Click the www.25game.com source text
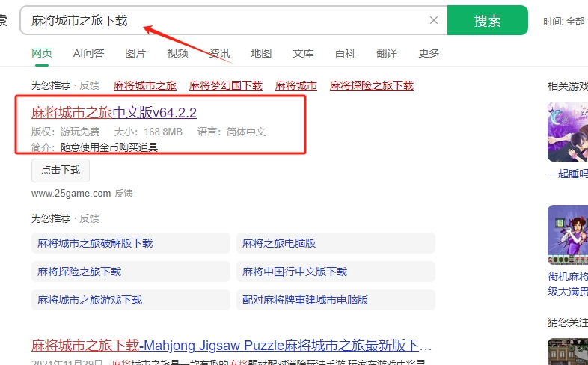This screenshot has height=365, width=588. click(71, 194)
